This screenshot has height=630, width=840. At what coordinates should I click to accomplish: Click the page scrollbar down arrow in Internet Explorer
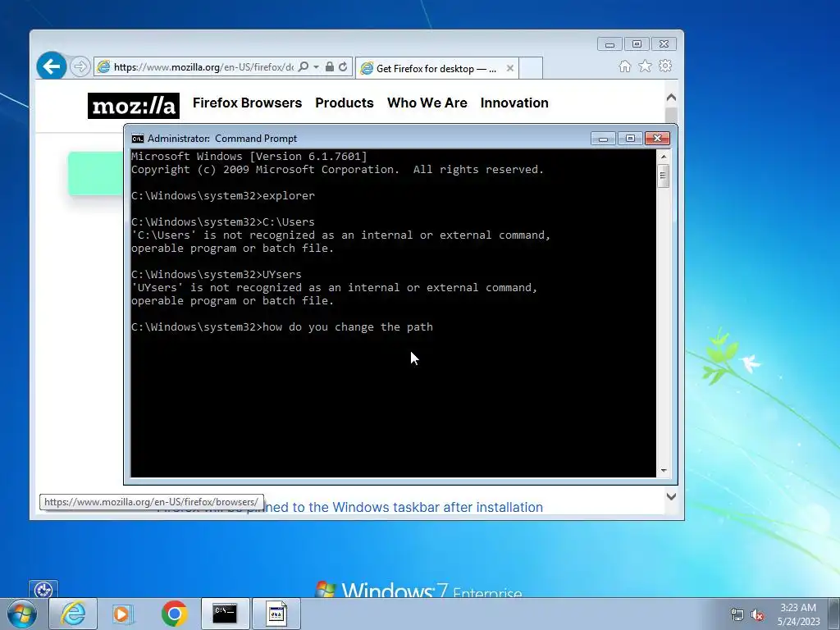coord(671,496)
